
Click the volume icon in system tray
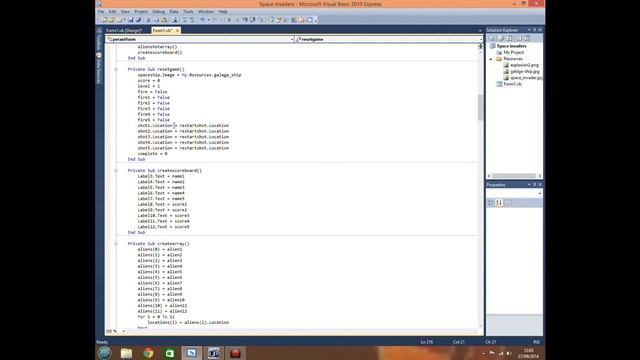tap(509, 353)
